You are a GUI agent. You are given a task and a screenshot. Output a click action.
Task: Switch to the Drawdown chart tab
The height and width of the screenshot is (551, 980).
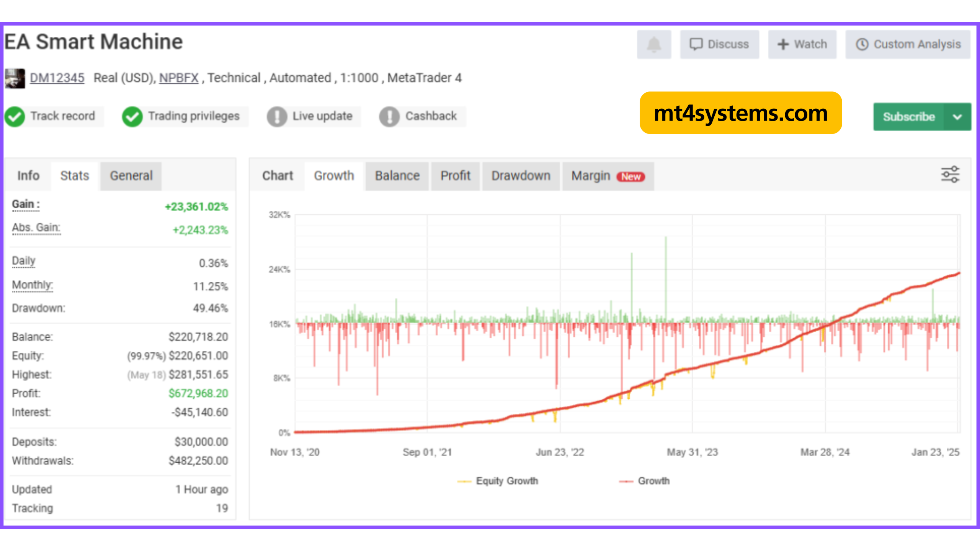pyautogui.click(x=521, y=176)
